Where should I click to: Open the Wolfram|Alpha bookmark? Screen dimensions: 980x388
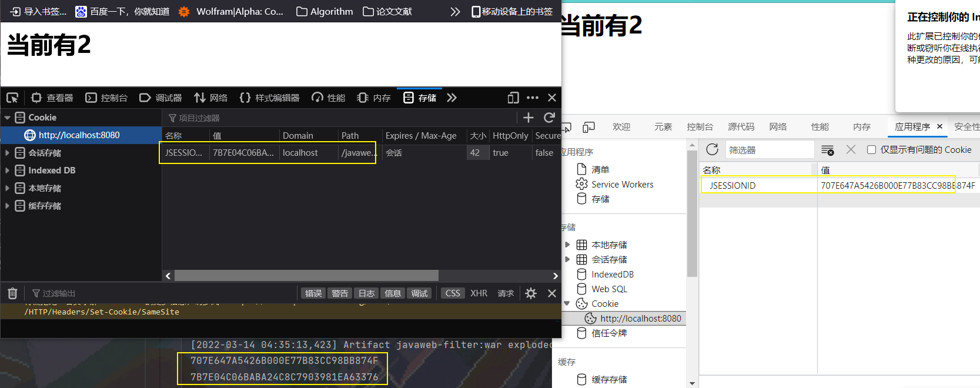pos(230,11)
